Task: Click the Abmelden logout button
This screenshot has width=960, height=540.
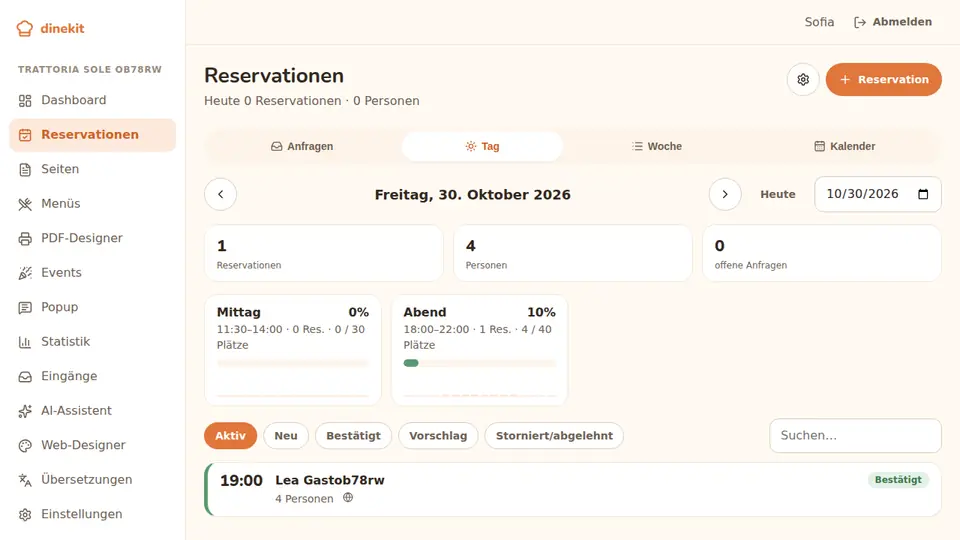Action: 893,22
